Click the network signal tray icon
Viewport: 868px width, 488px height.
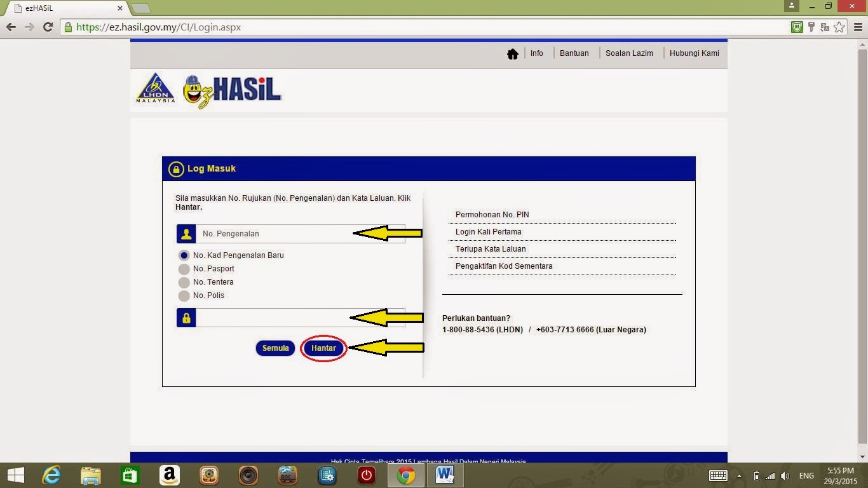(x=770, y=476)
